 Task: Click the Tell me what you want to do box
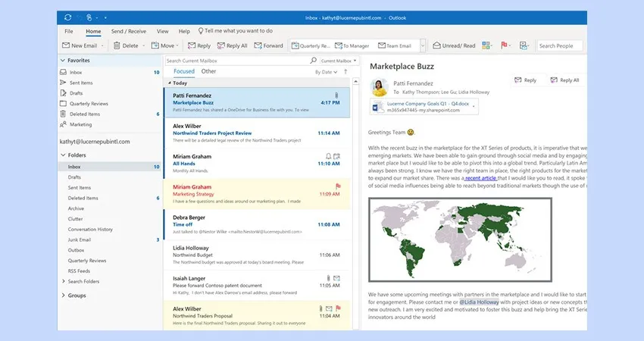point(236,31)
